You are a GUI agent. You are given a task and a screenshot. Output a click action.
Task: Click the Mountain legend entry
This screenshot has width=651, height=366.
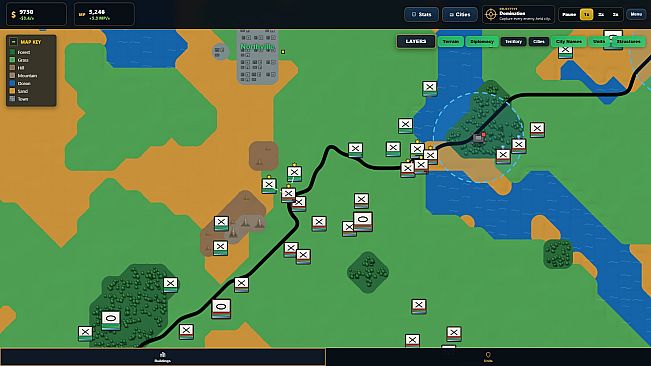[23, 76]
